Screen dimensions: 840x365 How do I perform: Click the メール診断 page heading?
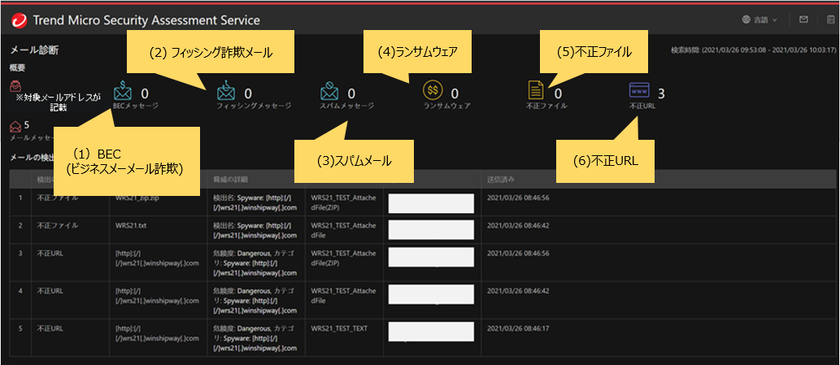coord(34,51)
